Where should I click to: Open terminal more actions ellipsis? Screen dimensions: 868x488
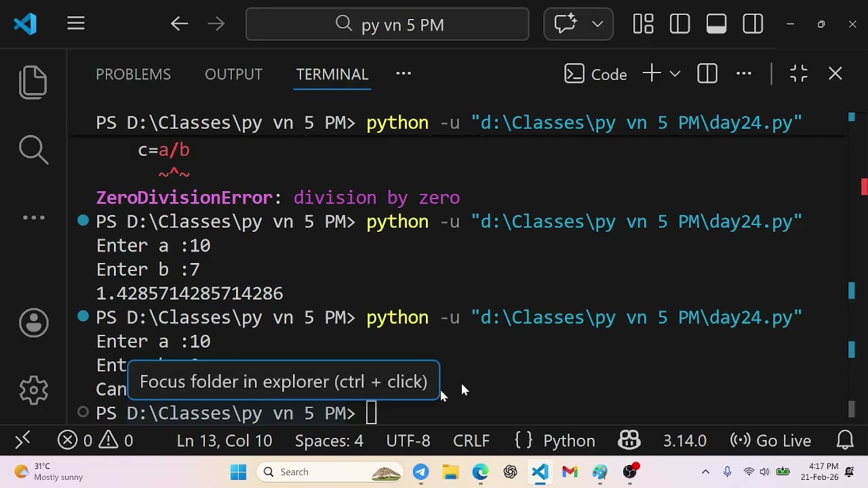[x=744, y=73]
